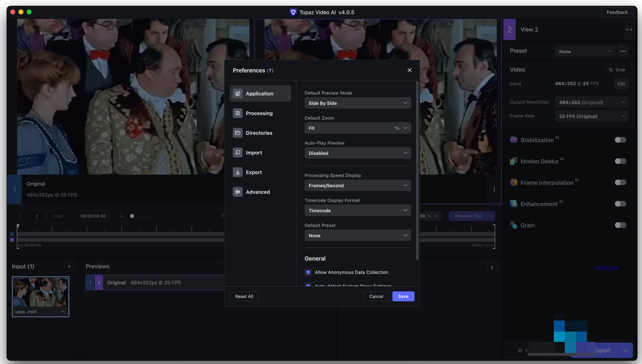Click the timeline zoom magnifier icon

(122, 216)
